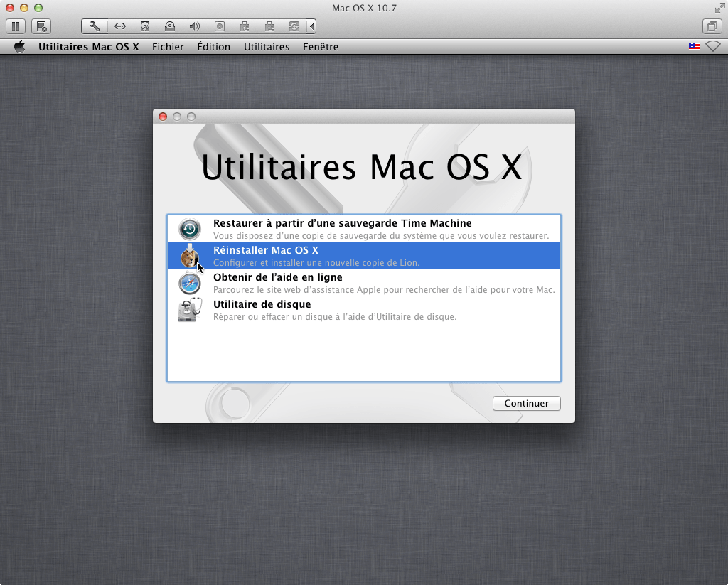Viewport: 728px width, 585px height.
Task: Click the hard disk device icon
Action: coord(145,26)
